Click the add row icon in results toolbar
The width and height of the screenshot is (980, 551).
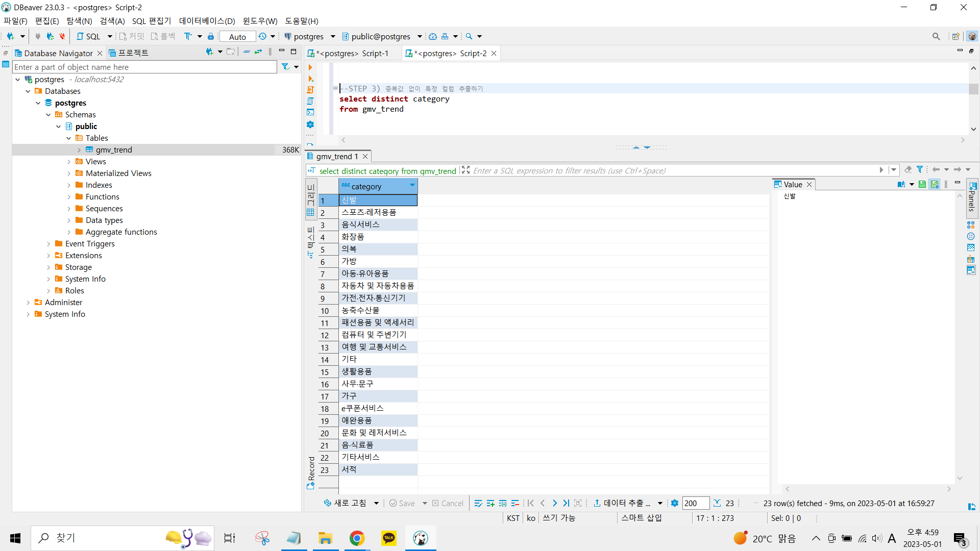click(x=491, y=503)
